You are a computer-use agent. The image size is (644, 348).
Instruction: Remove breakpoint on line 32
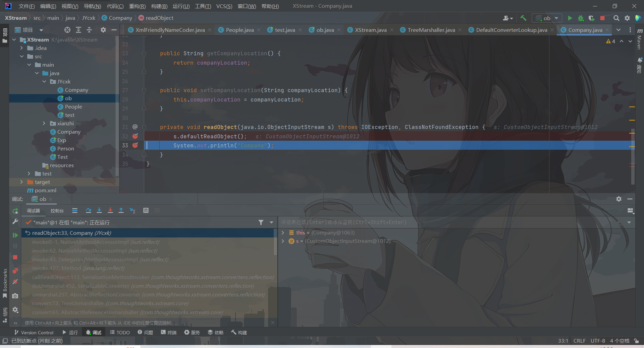coord(135,136)
